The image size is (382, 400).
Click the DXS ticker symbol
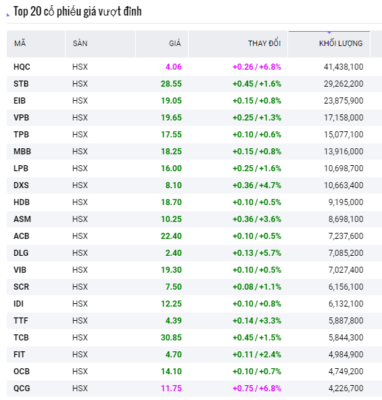coord(21,185)
